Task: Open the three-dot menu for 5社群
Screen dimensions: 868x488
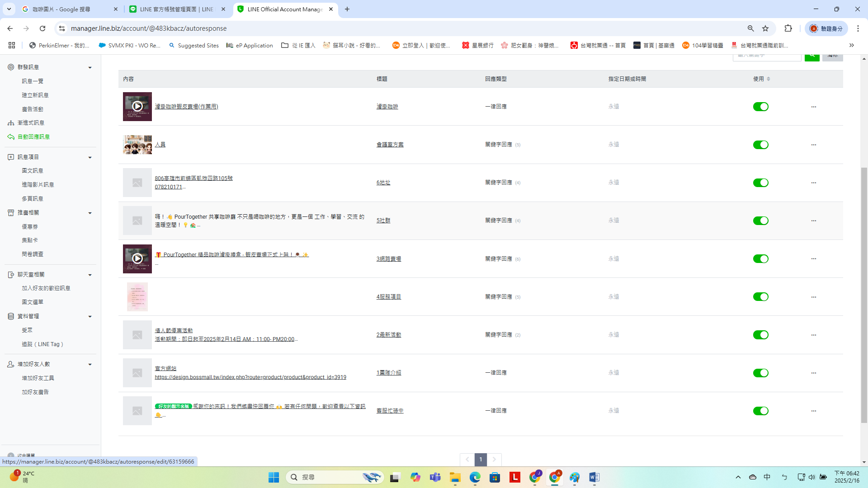Action: (813, 221)
